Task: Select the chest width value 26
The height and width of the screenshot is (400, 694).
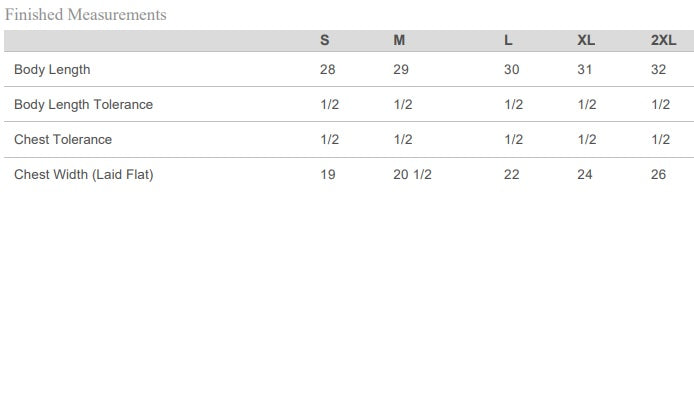Action: point(658,175)
